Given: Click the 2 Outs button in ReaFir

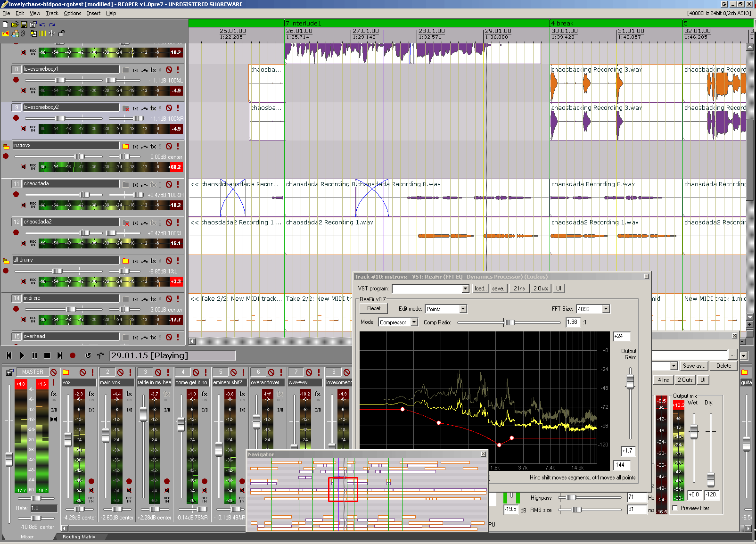Looking at the screenshot, I should coord(541,288).
